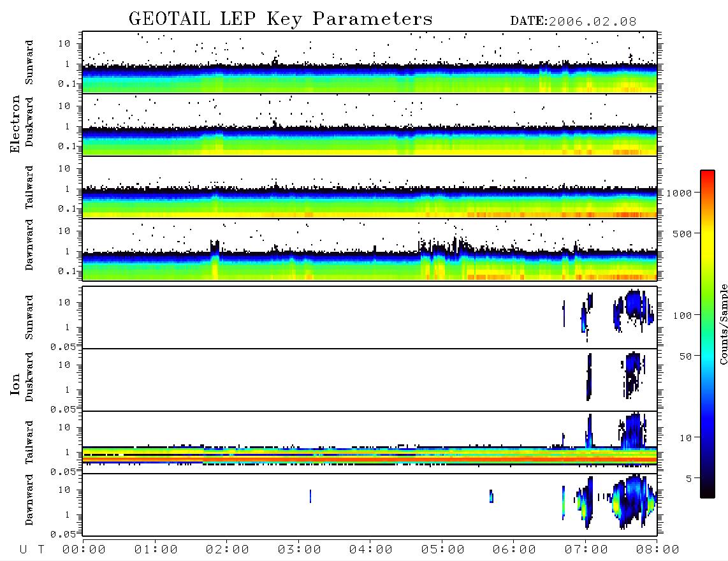The image size is (728, 561).
Task: Click the "DATE:2006.02.08" label
Action: [x=573, y=22]
